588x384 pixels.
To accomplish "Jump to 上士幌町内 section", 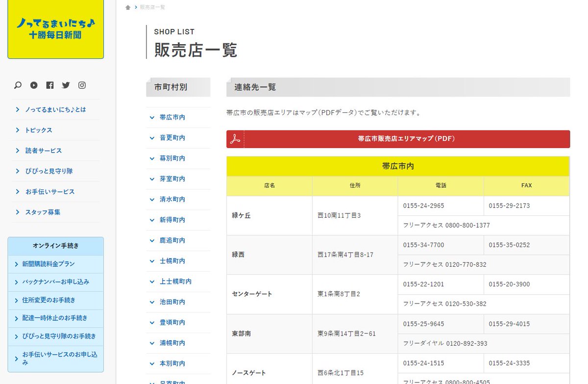I will pos(178,282).
